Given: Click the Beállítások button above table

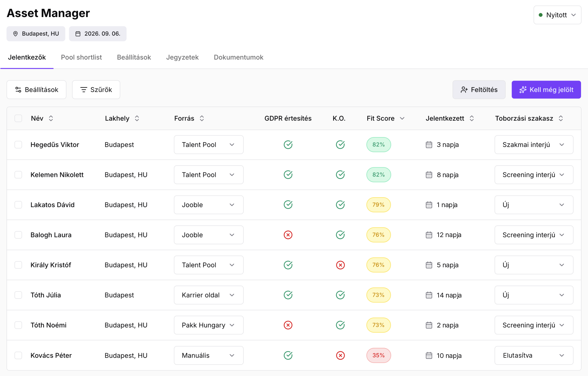Looking at the screenshot, I should pyautogui.click(x=36, y=90).
